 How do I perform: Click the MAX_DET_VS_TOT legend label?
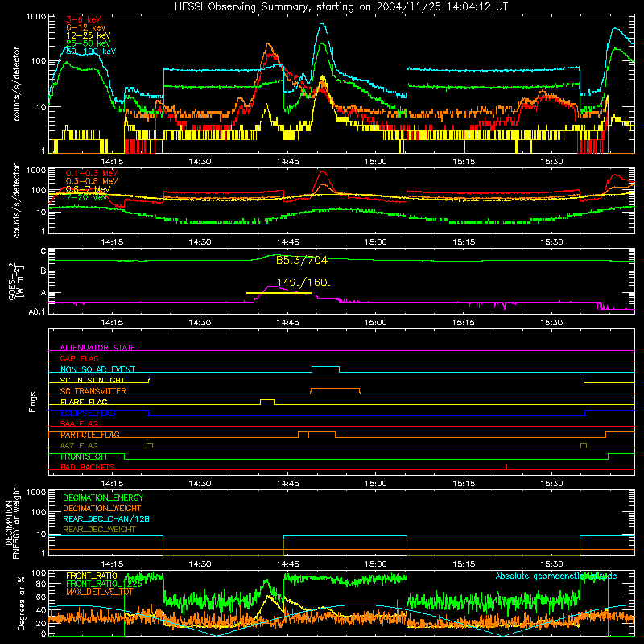tap(100, 592)
